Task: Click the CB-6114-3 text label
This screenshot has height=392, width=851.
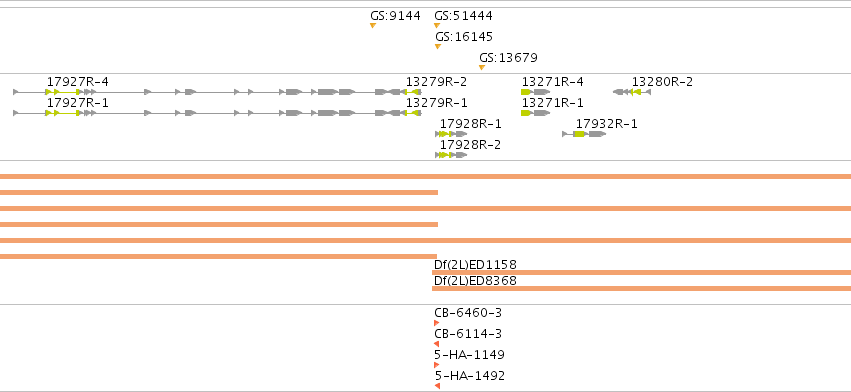Action: click(468, 334)
